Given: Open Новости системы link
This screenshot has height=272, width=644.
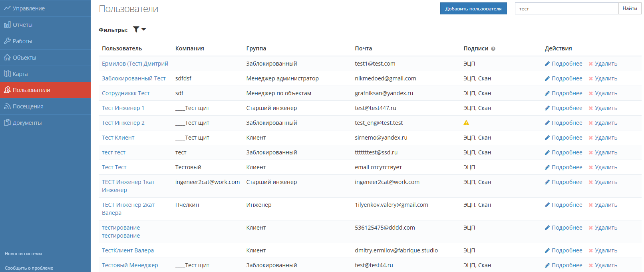Looking at the screenshot, I should coord(23,254).
